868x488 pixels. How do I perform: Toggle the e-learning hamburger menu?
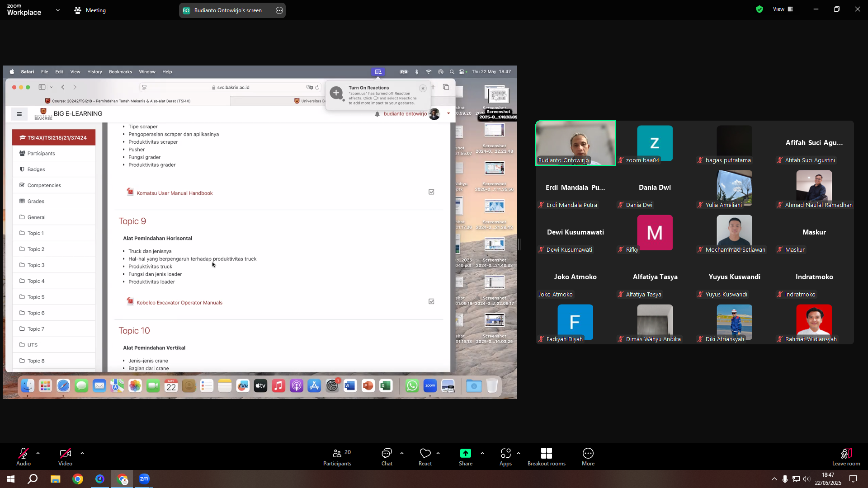(x=19, y=114)
